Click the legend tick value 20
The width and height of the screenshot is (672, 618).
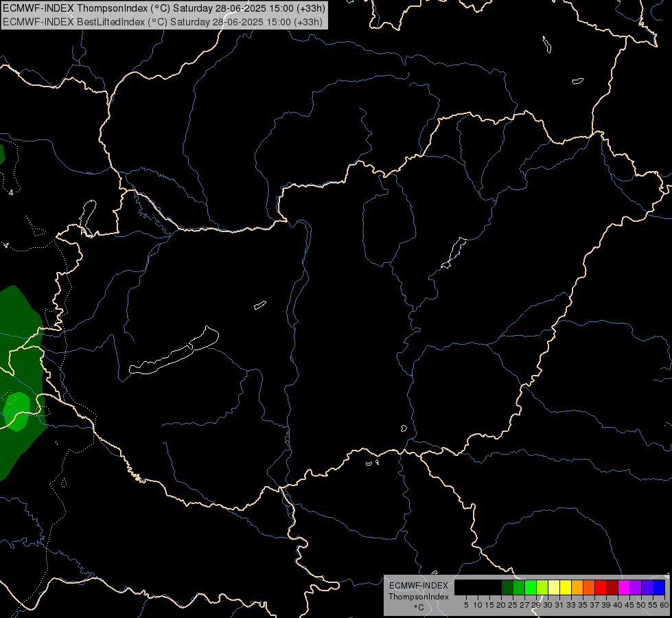501,605
